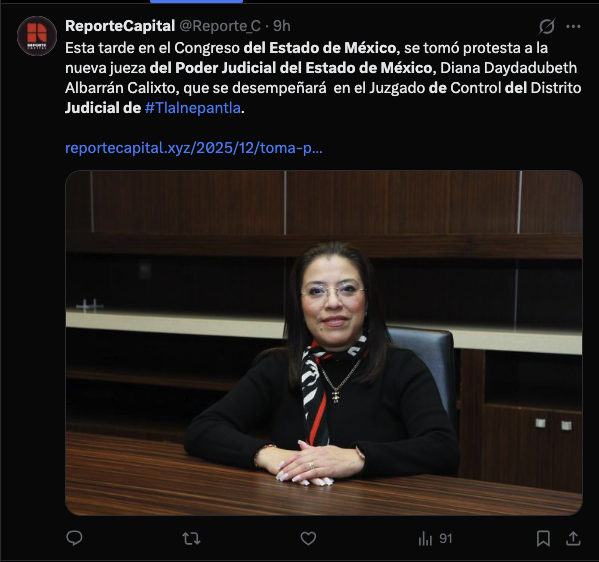Enlarge the attached photo of the judge
The width and height of the screenshot is (599, 562).
click(x=324, y=343)
